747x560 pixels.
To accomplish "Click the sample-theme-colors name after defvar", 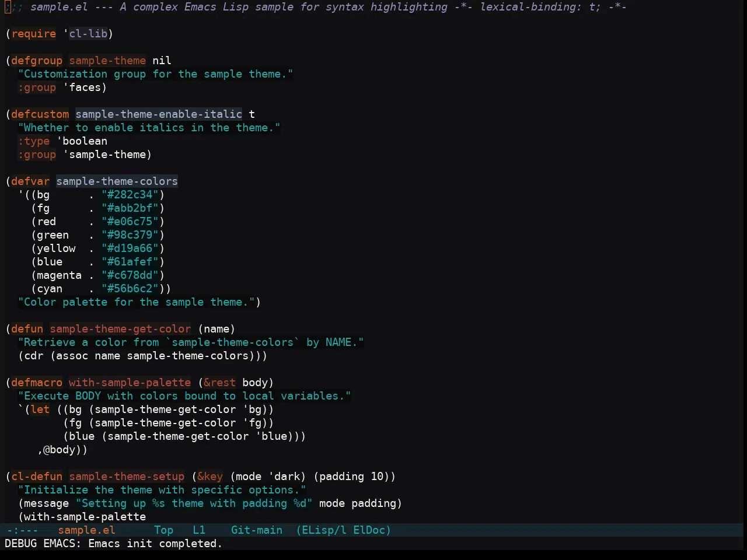I will [117, 181].
